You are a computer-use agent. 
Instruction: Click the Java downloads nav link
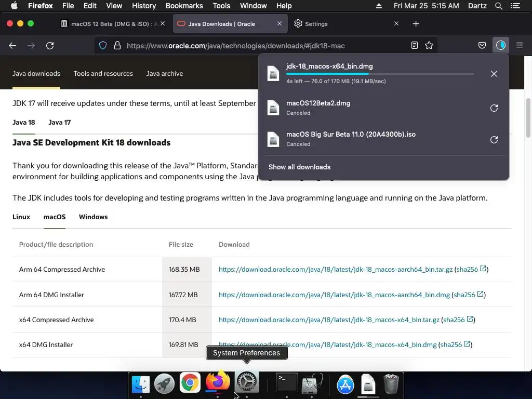[36, 74]
